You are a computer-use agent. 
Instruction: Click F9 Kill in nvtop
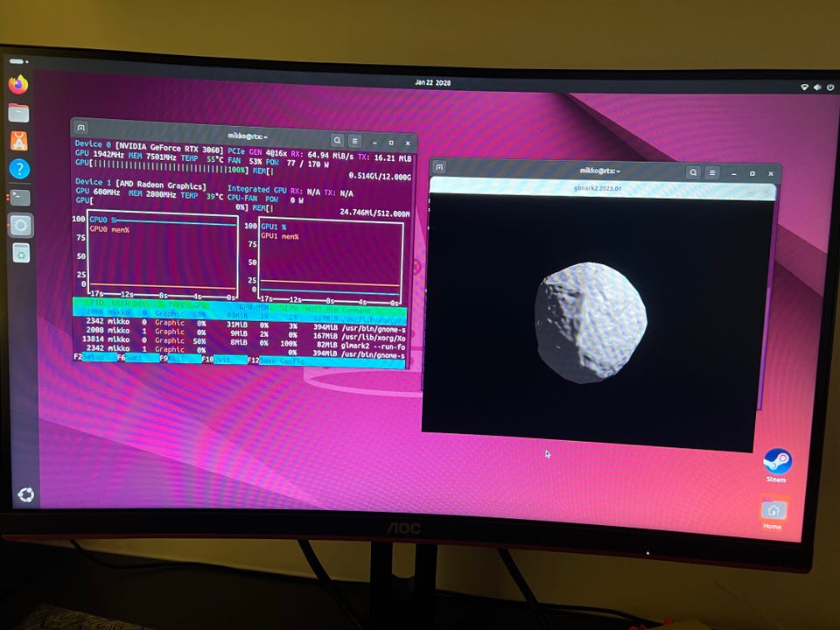(180, 359)
